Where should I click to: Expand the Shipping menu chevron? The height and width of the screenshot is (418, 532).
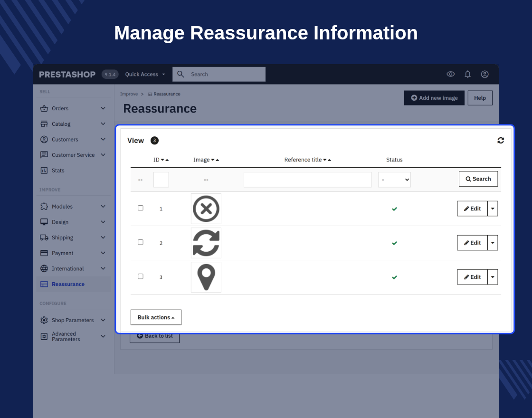pos(103,237)
